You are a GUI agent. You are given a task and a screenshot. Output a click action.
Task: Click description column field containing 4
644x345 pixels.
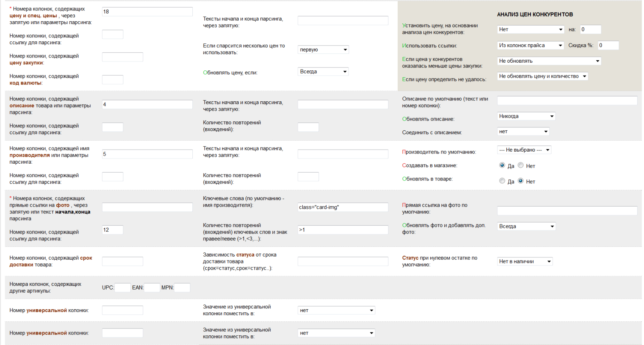(x=147, y=105)
